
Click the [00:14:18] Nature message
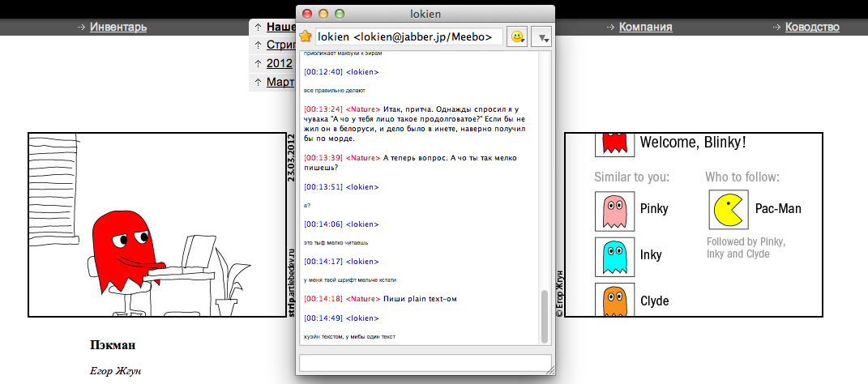point(381,299)
